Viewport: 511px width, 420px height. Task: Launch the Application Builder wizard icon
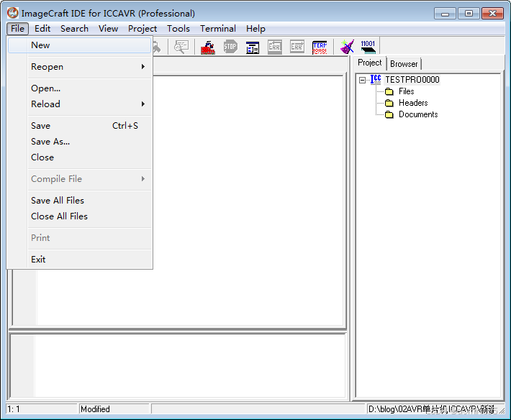click(x=347, y=47)
